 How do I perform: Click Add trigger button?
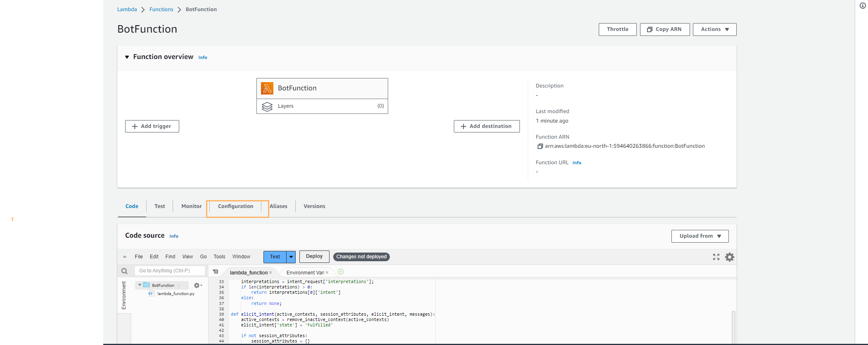(x=152, y=126)
